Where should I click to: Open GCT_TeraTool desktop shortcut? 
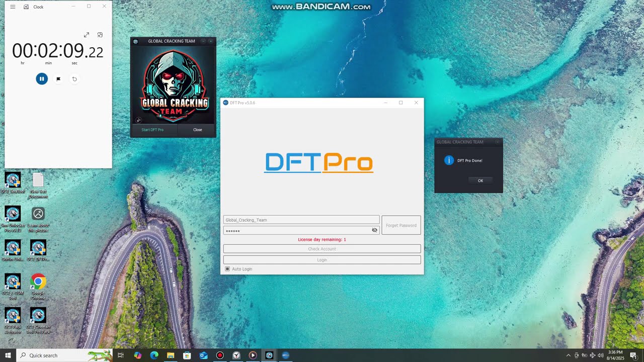click(13, 183)
